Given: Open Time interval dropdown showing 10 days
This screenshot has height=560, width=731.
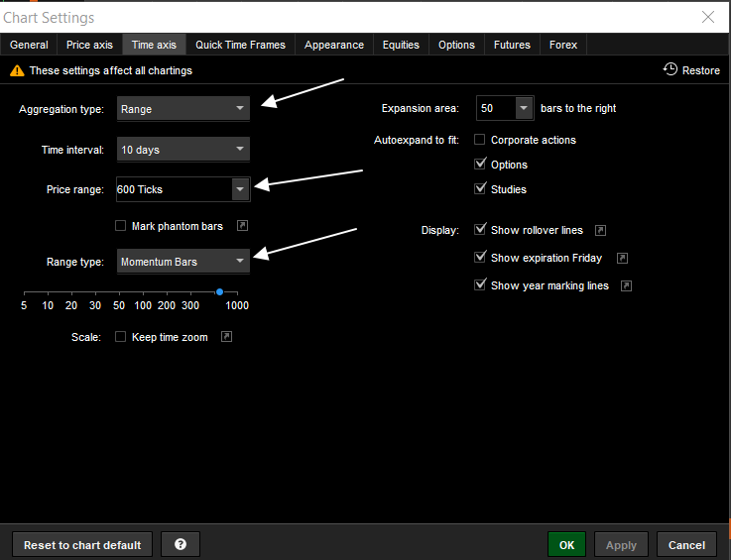Looking at the screenshot, I should click(x=183, y=149).
